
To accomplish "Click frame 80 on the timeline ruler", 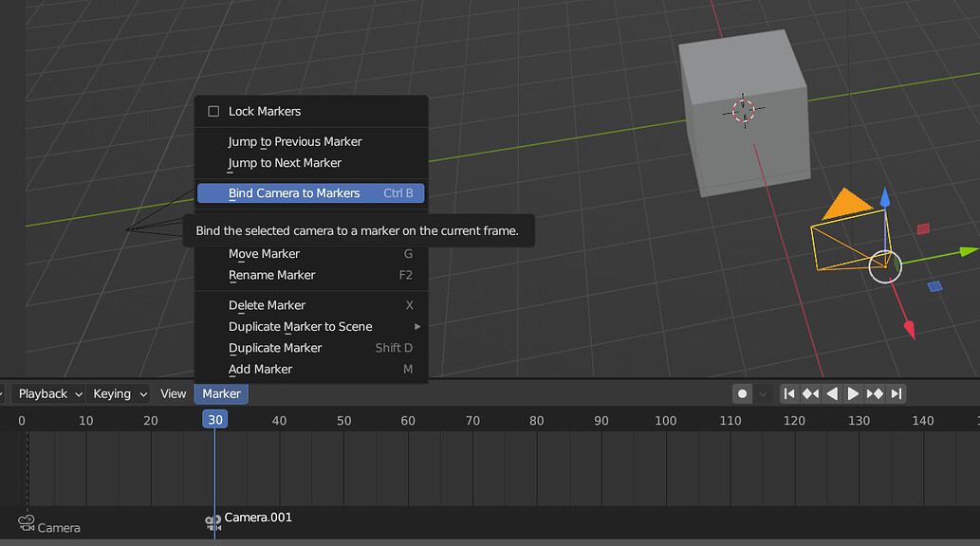I will 537,421.
